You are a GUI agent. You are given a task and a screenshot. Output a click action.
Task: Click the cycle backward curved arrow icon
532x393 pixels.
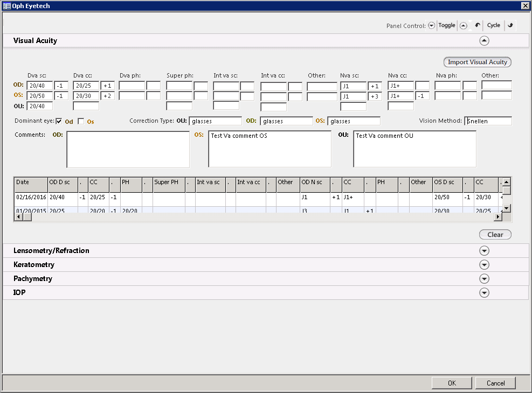click(x=478, y=25)
